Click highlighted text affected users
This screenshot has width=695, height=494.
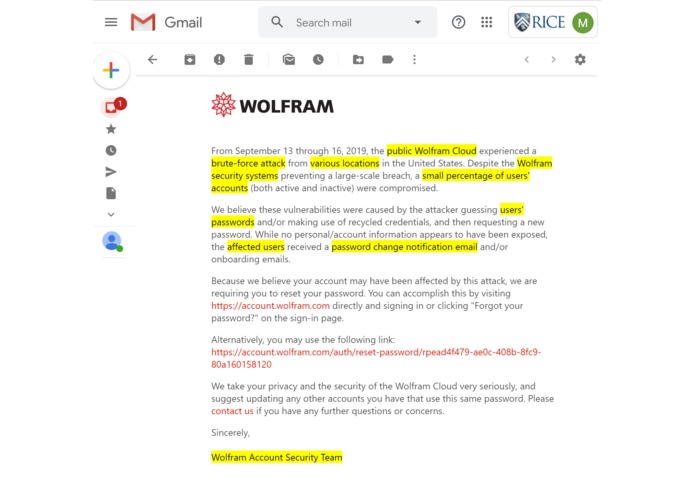pos(256,247)
